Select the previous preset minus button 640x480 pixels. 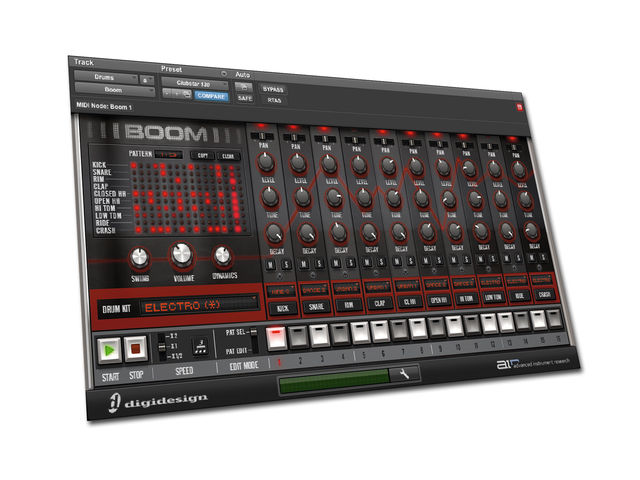[167, 93]
